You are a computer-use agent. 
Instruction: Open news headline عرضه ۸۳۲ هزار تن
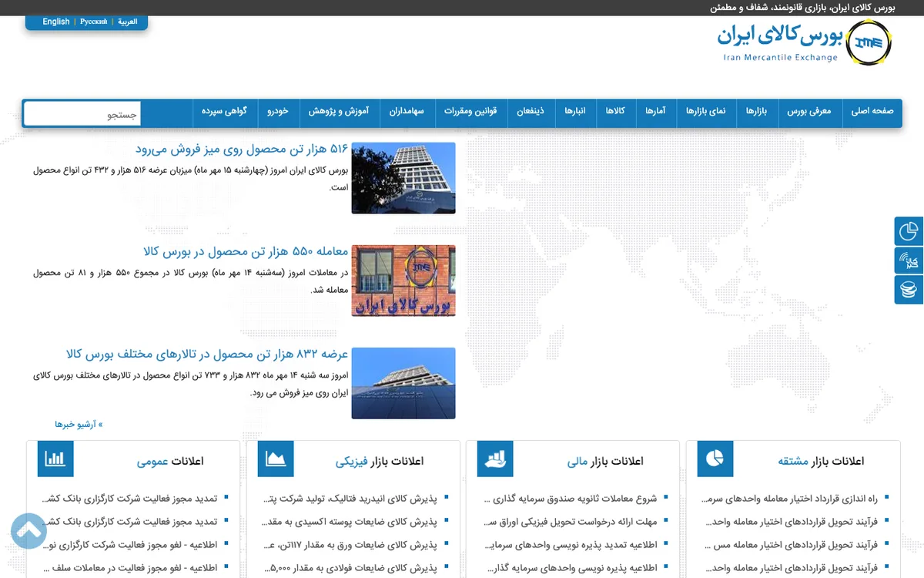tap(207, 355)
